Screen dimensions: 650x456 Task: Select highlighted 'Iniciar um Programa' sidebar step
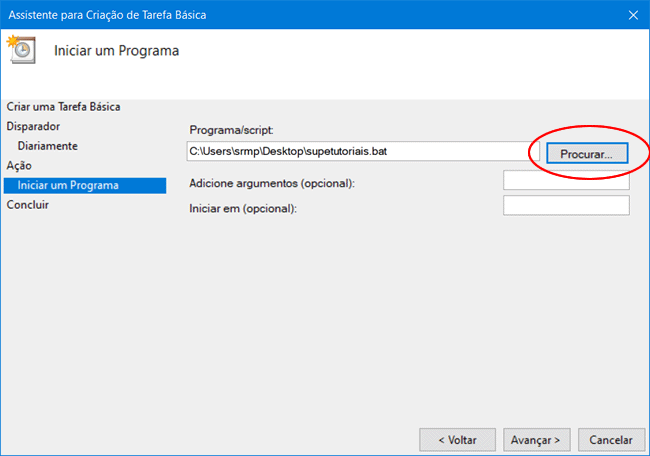68,185
